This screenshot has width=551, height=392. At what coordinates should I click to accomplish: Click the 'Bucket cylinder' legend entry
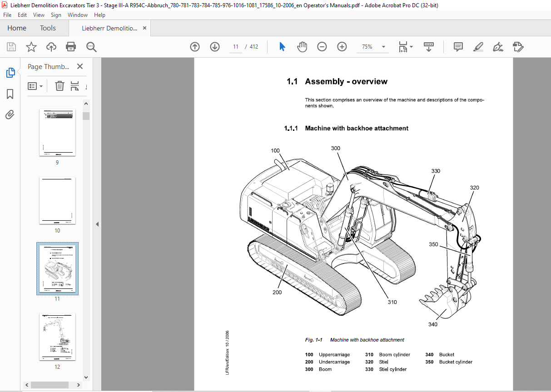coord(456,362)
